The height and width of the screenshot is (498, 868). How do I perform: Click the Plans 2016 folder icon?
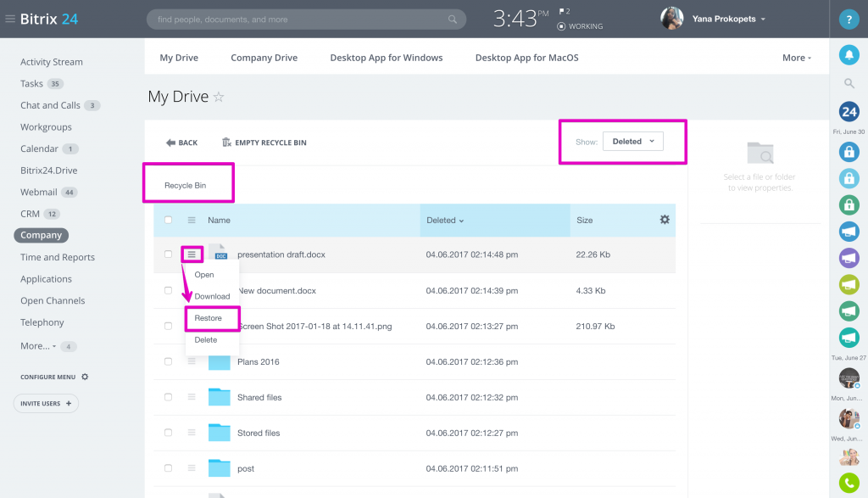pyautogui.click(x=220, y=361)
